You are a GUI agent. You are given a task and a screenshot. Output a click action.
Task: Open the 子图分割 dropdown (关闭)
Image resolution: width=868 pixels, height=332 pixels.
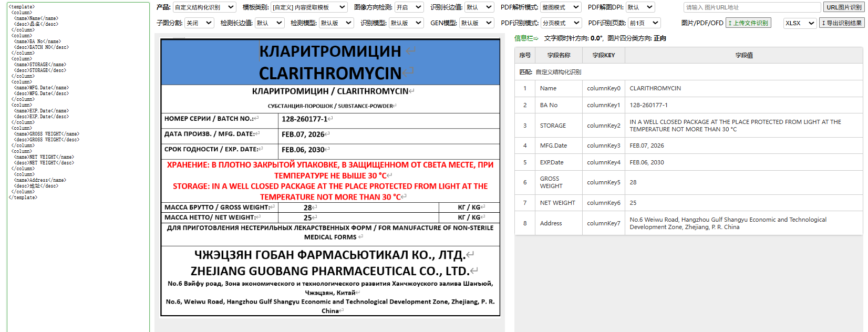pyautogui.click(x=199, y=23)
